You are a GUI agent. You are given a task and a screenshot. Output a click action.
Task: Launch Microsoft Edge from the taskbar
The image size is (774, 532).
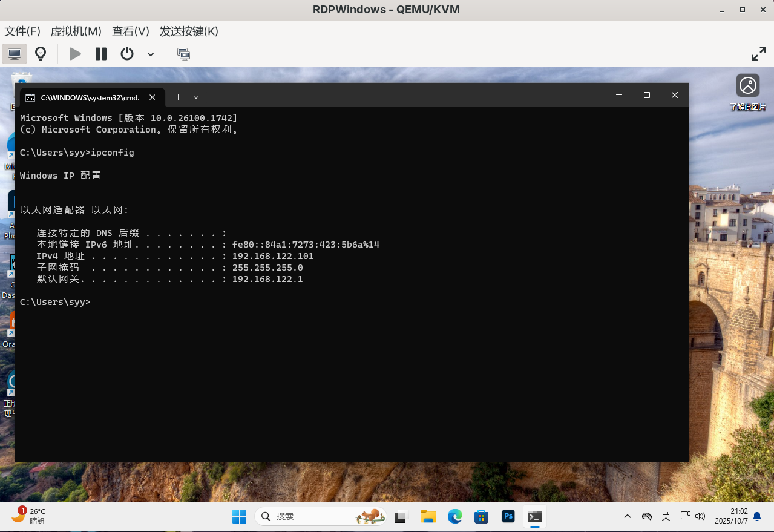click(455, 516)
